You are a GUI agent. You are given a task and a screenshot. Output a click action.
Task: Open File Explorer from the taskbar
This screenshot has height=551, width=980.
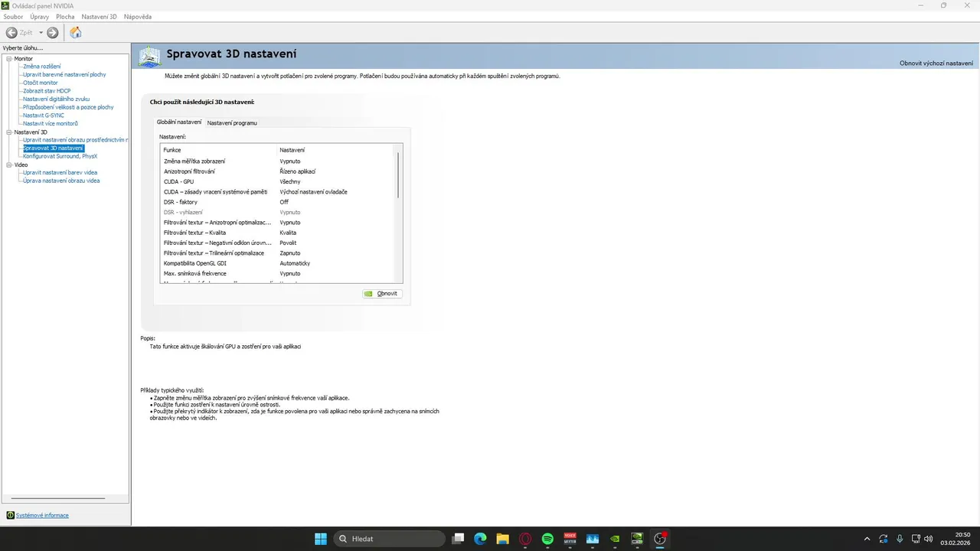coord(503,539)
